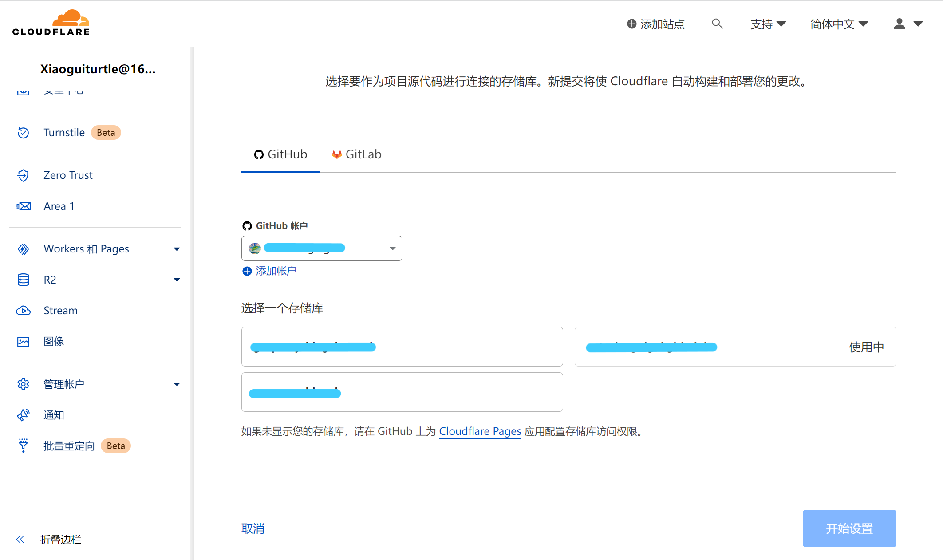Click the Cloudflare logo
Image resolution: width=943 pixels, height=560 pixels.
pyautogui.click(x=51, y=23)
